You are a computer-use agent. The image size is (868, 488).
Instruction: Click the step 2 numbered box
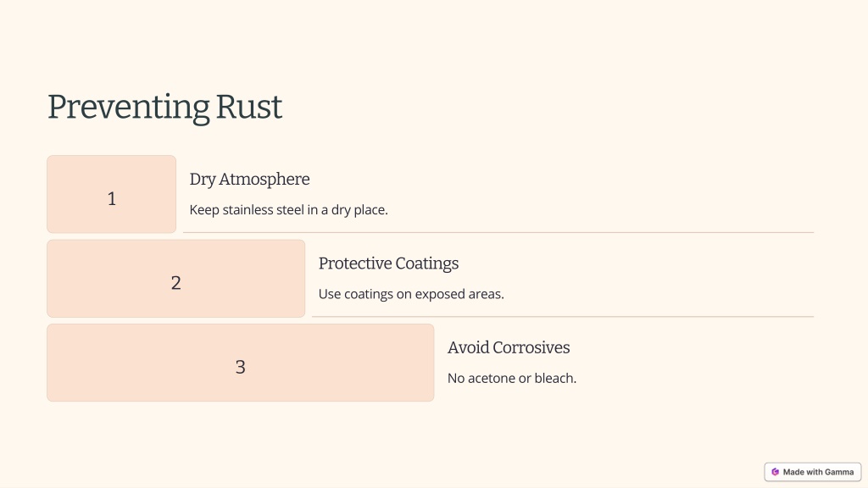pyautogui.click(x=176, y=278)
